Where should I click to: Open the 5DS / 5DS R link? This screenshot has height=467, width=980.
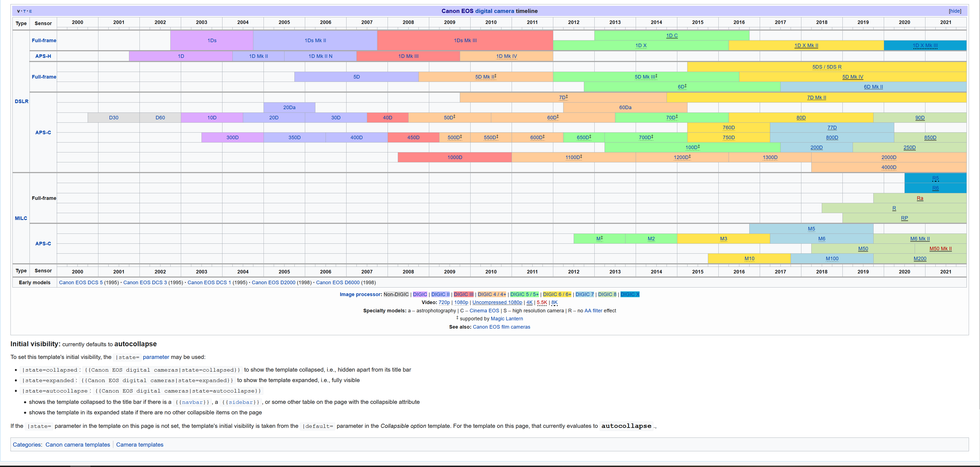pos(827,67)
